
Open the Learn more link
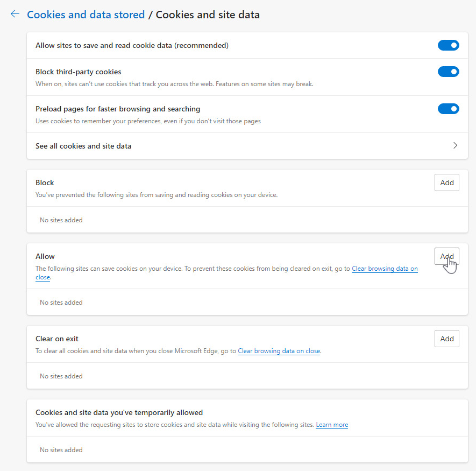tap(332, 425)
